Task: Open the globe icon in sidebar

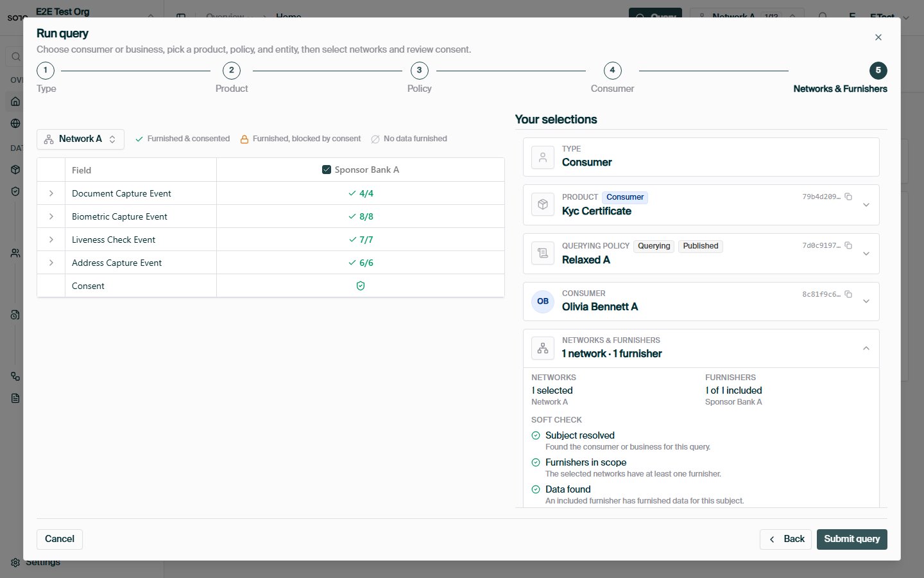Action: coord(15,123)
